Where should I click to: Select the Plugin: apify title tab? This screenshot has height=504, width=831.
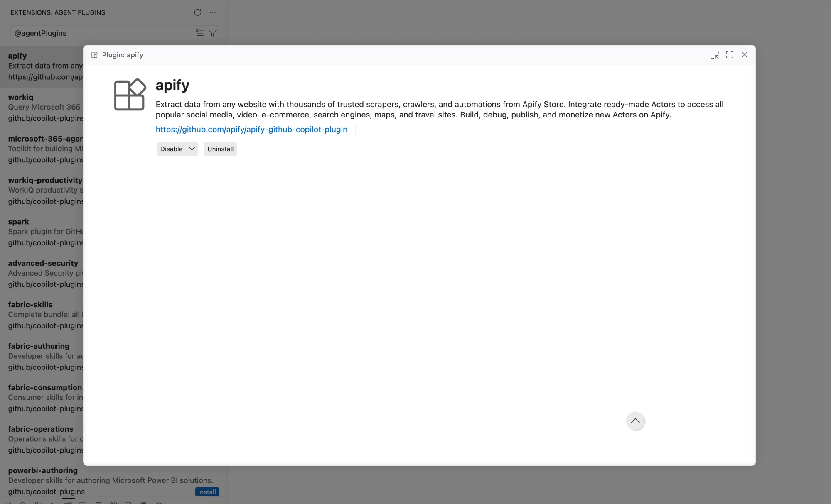(123, 55)
